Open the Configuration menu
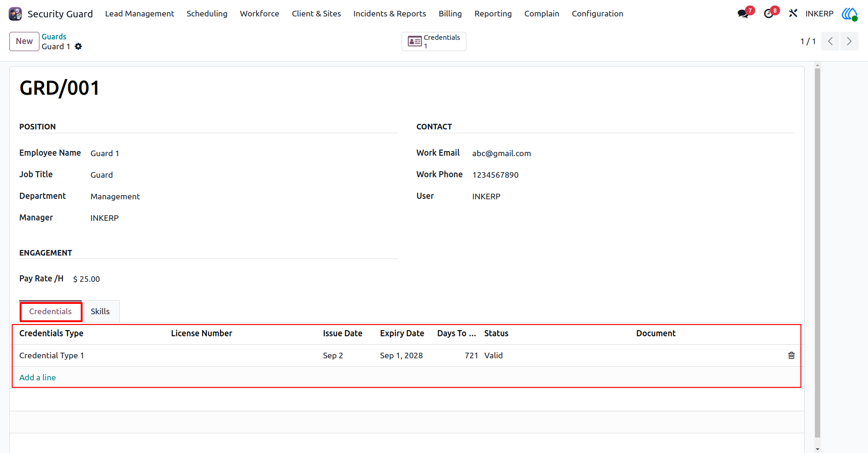This screenshot has width=868, height=453. coord(597,14)
